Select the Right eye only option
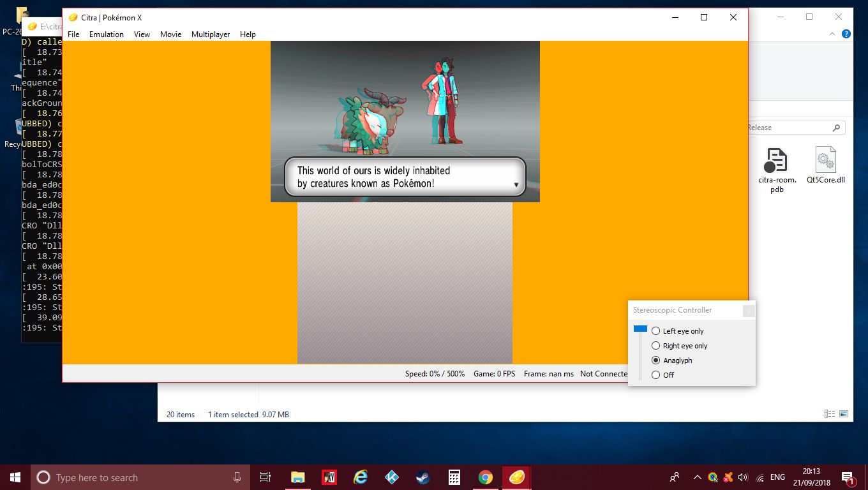868x490 pixels. (679, 346)
